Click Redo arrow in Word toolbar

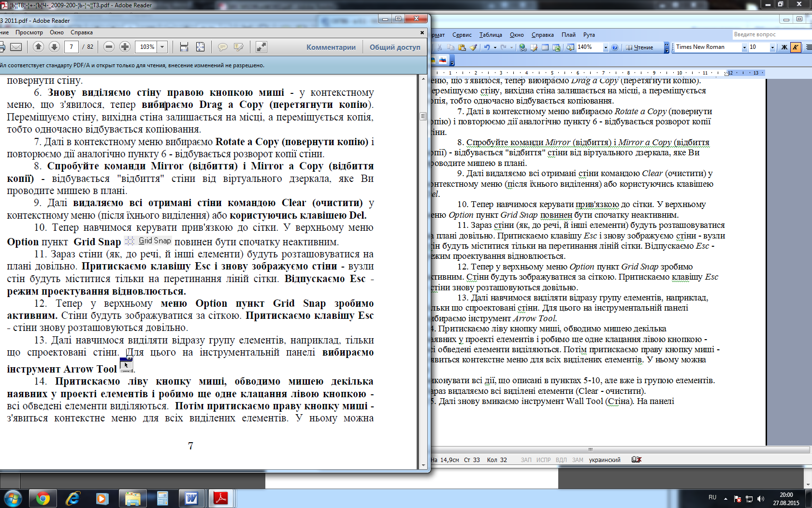tap(503, 47)
